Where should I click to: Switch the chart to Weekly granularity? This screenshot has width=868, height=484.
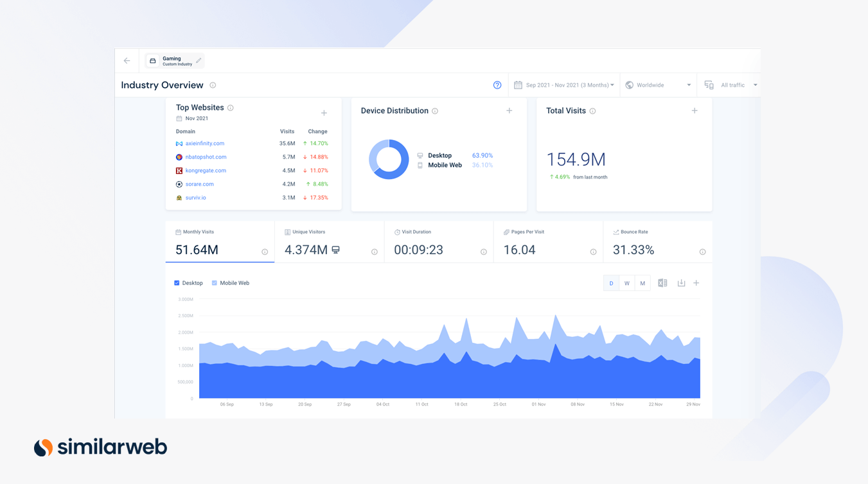click(x=627, y=282)
